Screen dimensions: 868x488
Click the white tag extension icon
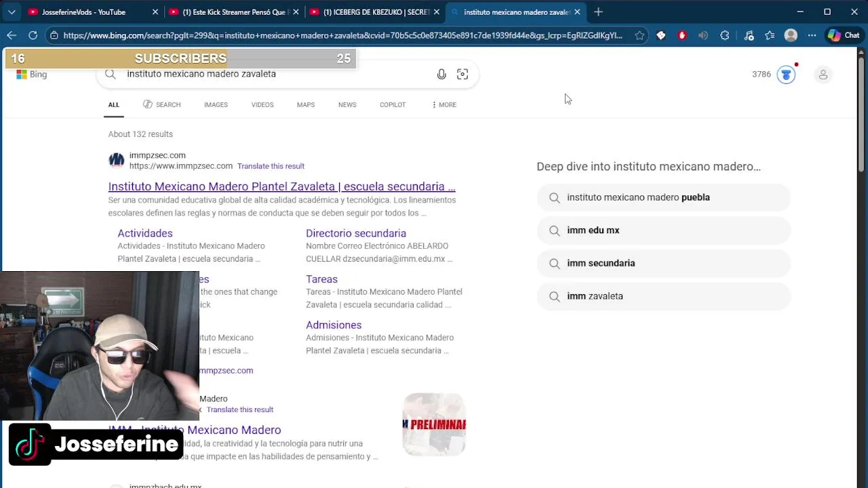pyautogui.click(x=661, y=35)
